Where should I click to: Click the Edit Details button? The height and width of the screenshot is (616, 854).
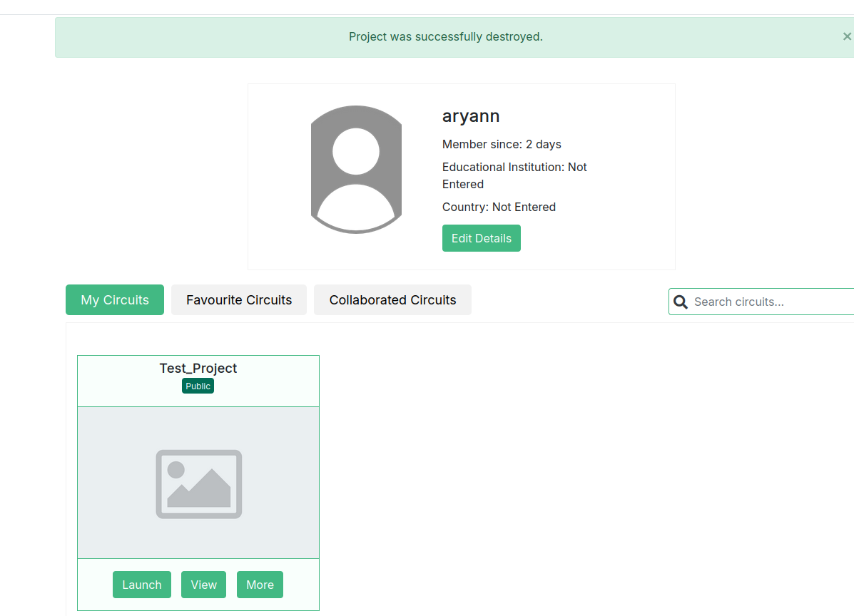click(x=481, y=237)
